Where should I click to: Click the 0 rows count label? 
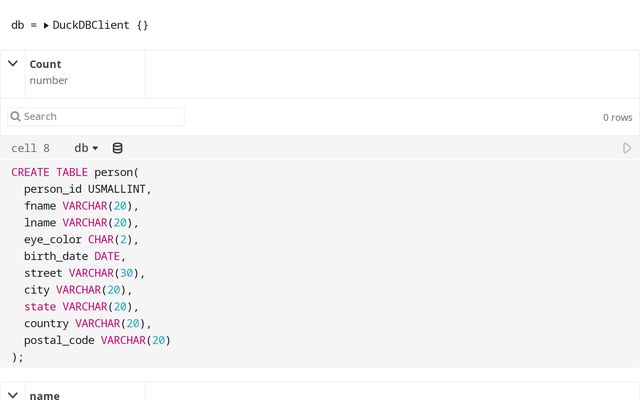tap(617, 117)
